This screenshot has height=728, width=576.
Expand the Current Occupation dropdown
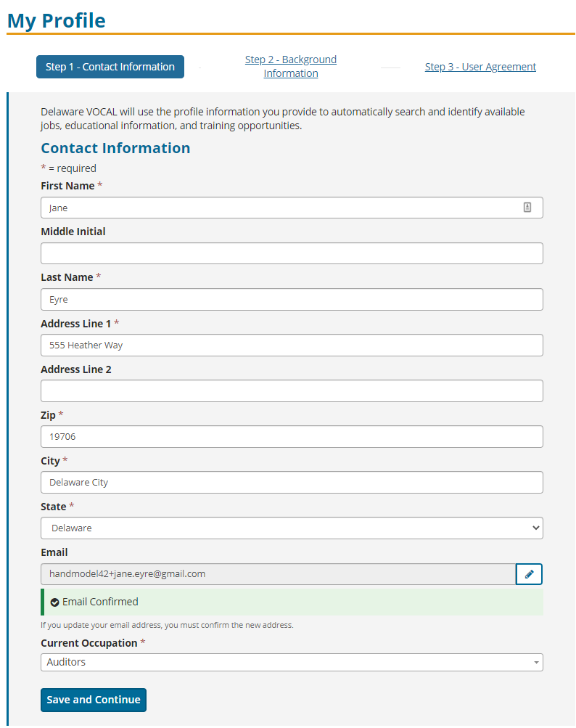point(292,662)
